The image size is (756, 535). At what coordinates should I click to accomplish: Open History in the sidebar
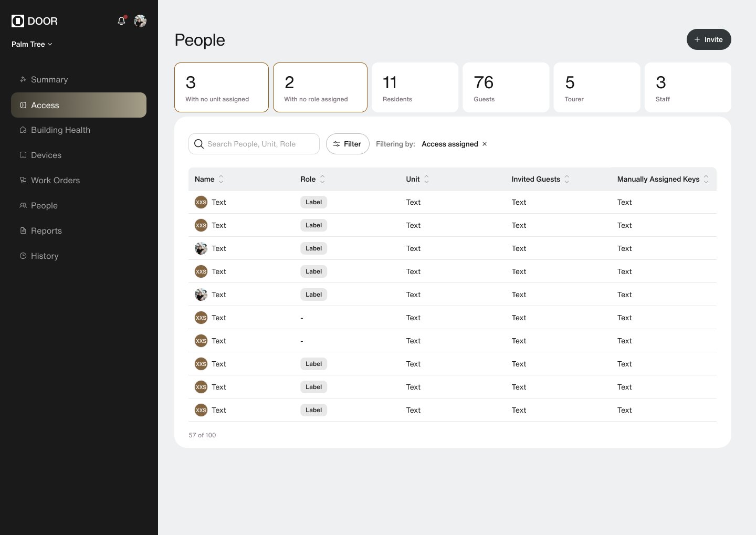(79, 256)
